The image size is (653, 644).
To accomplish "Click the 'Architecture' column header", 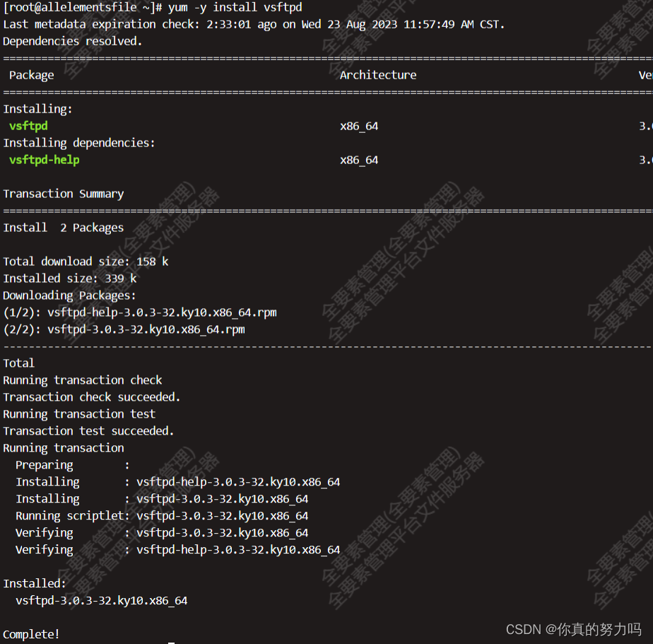I will (378, 75).
